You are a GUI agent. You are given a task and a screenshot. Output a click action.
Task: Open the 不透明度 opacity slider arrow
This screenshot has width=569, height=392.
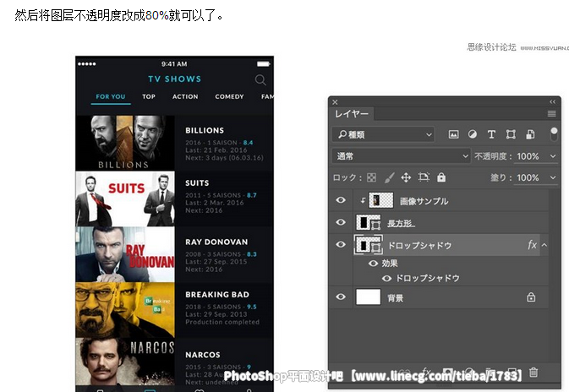[553, 156]
